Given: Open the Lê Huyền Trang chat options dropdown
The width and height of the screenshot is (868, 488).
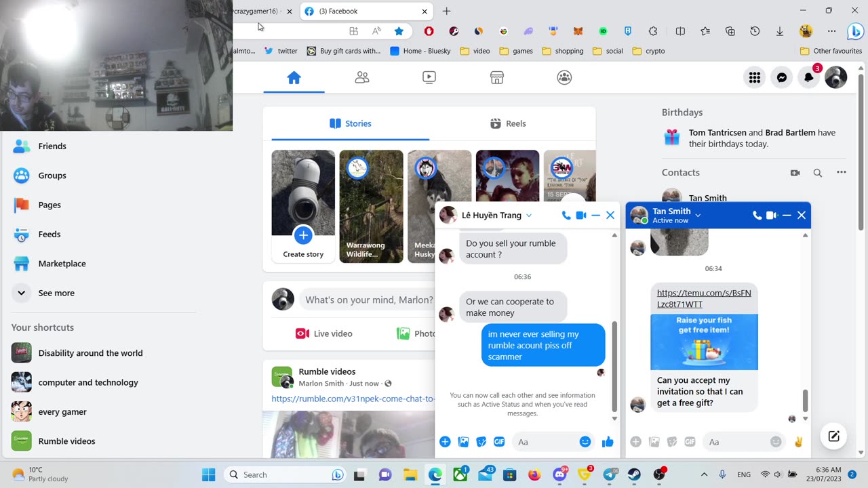Looking at the screenshot, I should point(529,216).
